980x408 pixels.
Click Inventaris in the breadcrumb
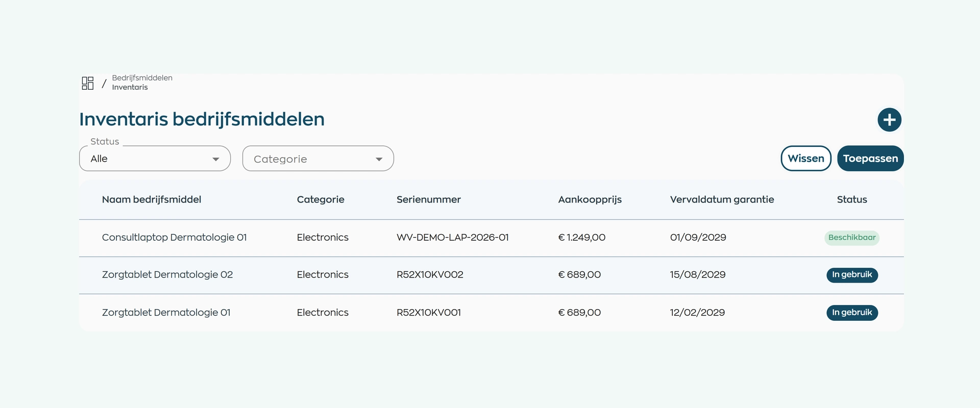pos(130,87)
